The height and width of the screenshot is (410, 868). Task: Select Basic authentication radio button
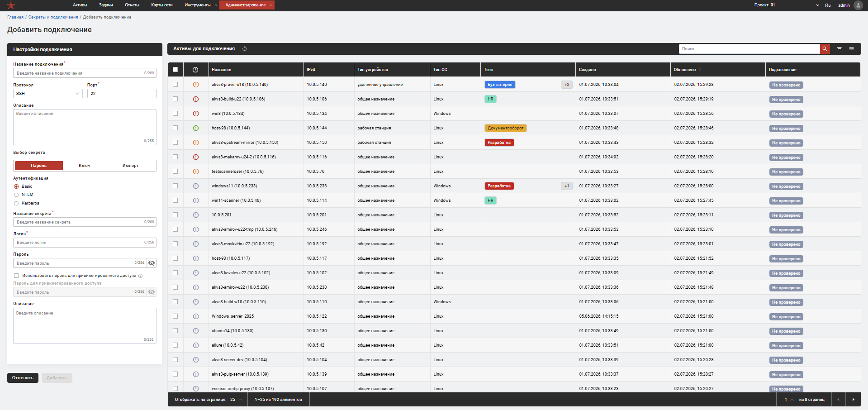click(x=16, y=186)
